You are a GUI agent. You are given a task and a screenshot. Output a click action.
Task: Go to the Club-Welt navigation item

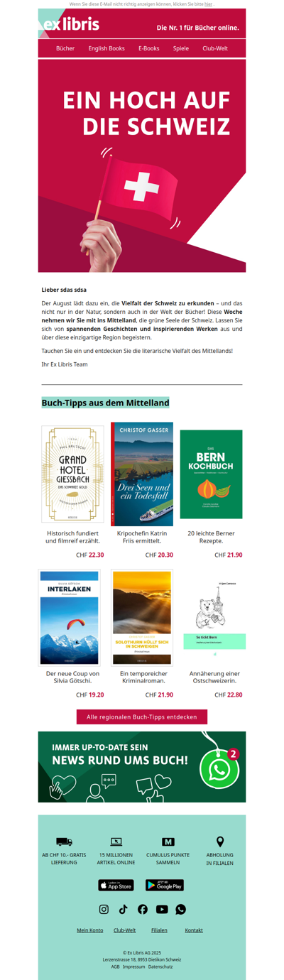pos(215,48)
